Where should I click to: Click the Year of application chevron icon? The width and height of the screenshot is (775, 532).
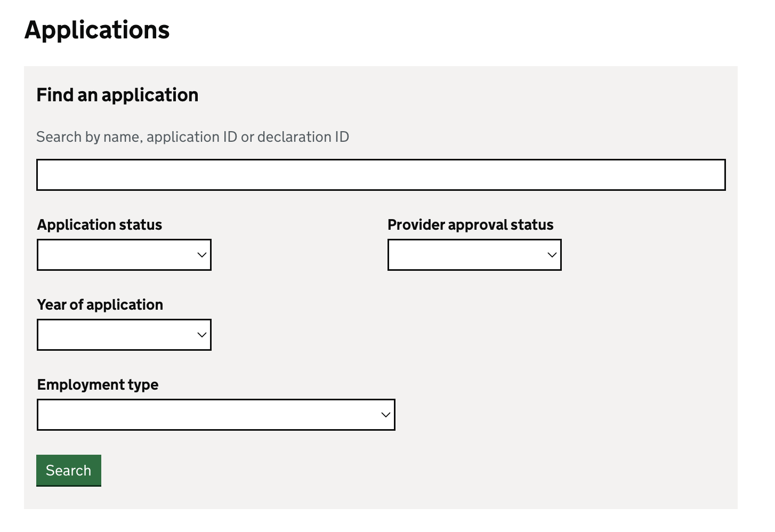(x=201, y=335)
